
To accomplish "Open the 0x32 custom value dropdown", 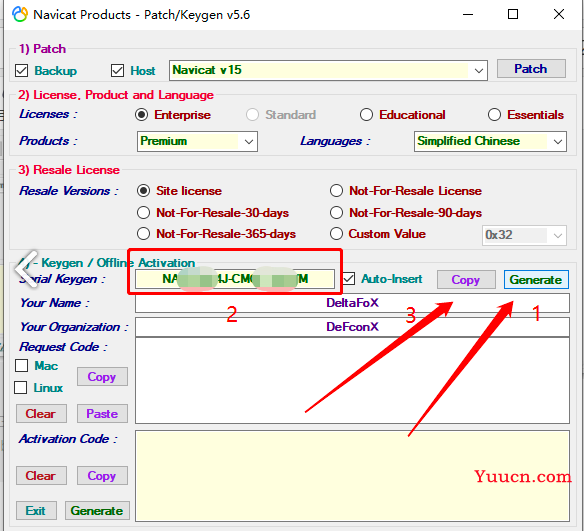I will click(x=524, y=235).
